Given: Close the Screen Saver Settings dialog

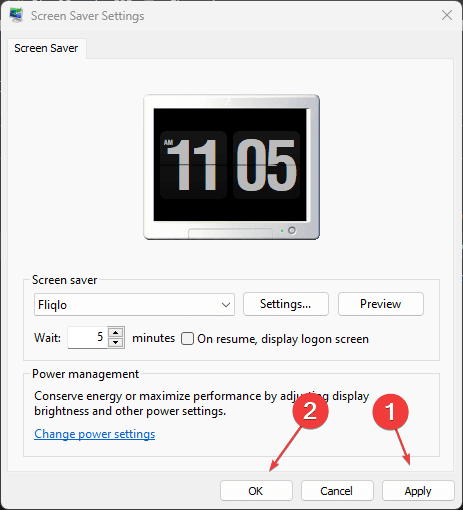Looking at the screenshot, I should click(447, 15).
